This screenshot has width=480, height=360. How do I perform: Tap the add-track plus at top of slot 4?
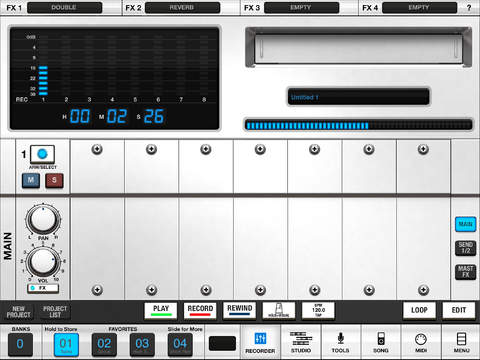206,149
